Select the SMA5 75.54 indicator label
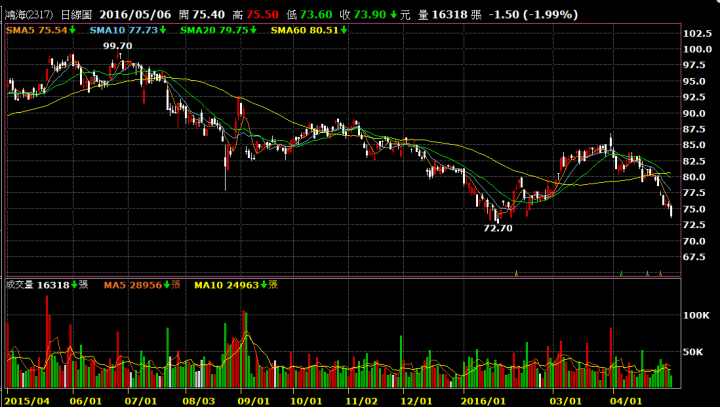The image size is (720, 407). 37,30
